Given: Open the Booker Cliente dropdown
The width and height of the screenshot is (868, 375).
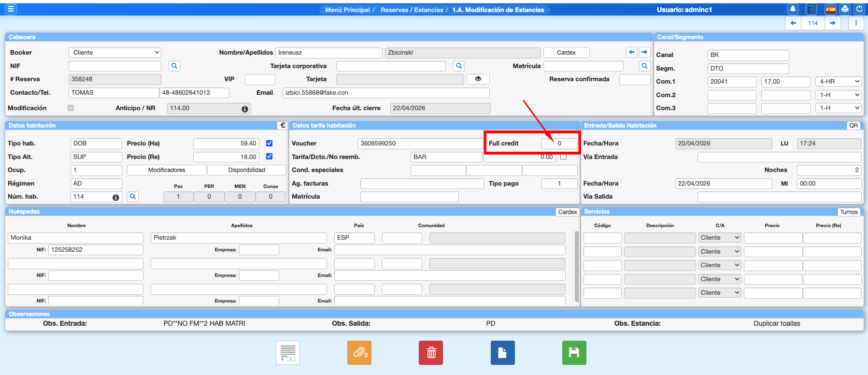Looking at the screenshot, I should [115, 53].
